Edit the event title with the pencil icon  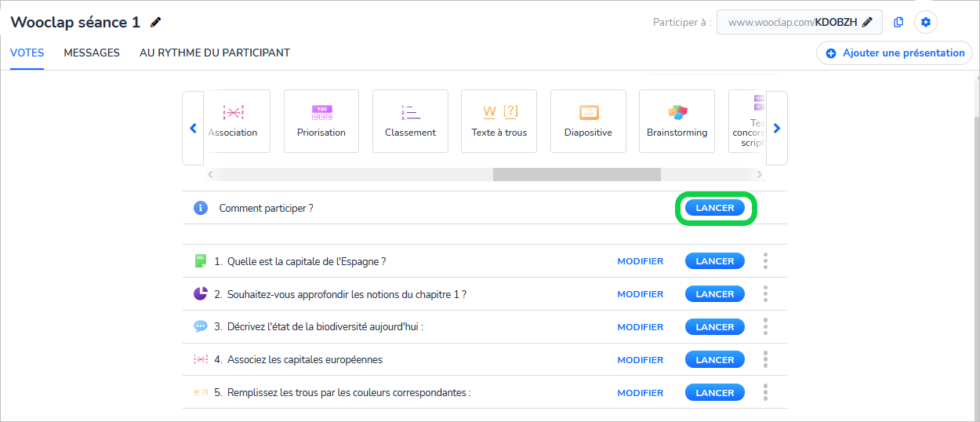pyautogui.click(x=156, y=23)
